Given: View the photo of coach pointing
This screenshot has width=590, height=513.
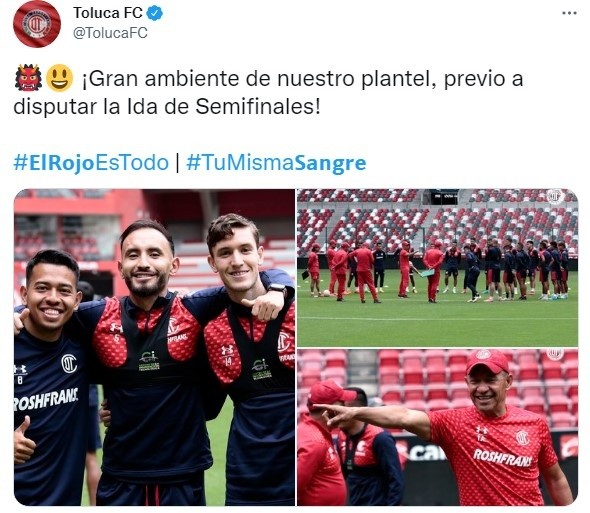Looking at the screenshot, I should pos(437,427).
